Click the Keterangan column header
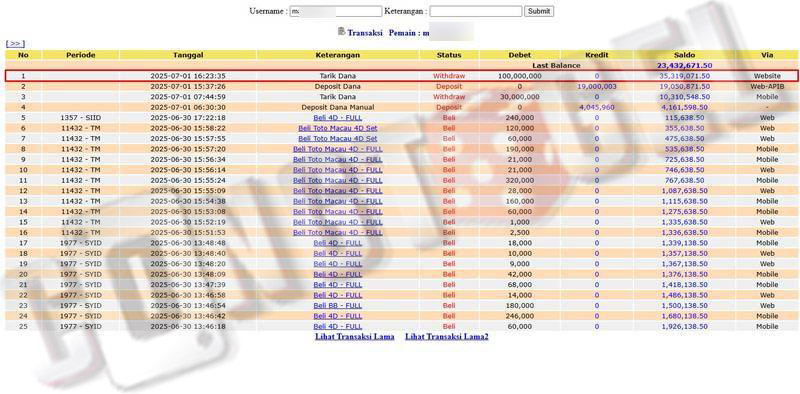This screenshot has height=394, width=800. tap(338, 55)
